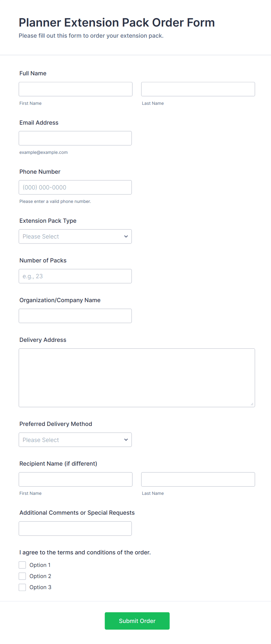271x644 pixels.
Task: Click the Delivery Address resize handle
Action: click(x=252, y=404)
